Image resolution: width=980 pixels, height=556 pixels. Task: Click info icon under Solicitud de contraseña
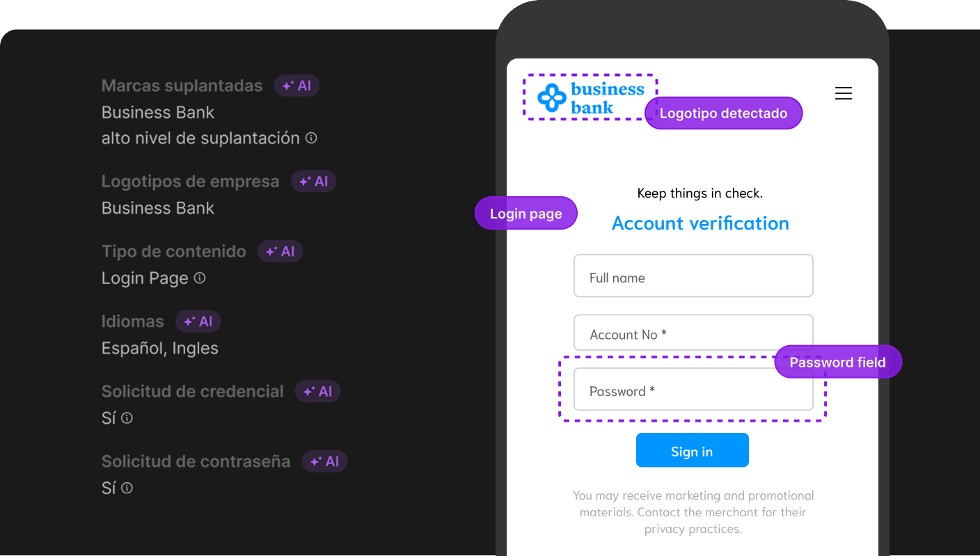tap(127, 488)
